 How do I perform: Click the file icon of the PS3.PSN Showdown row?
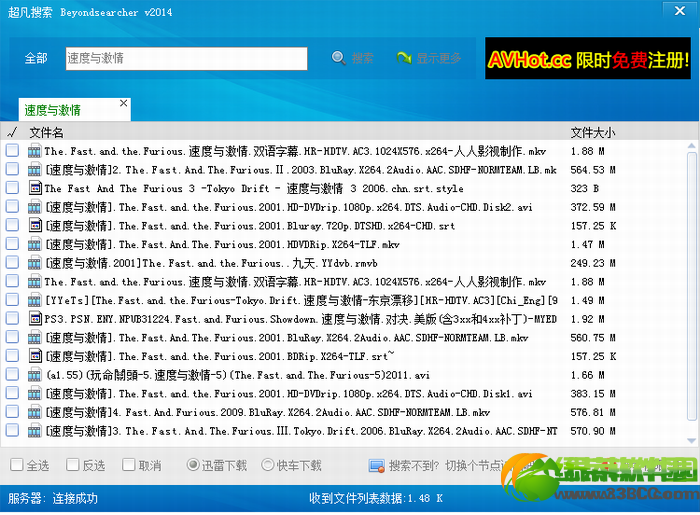coord(34,319)
